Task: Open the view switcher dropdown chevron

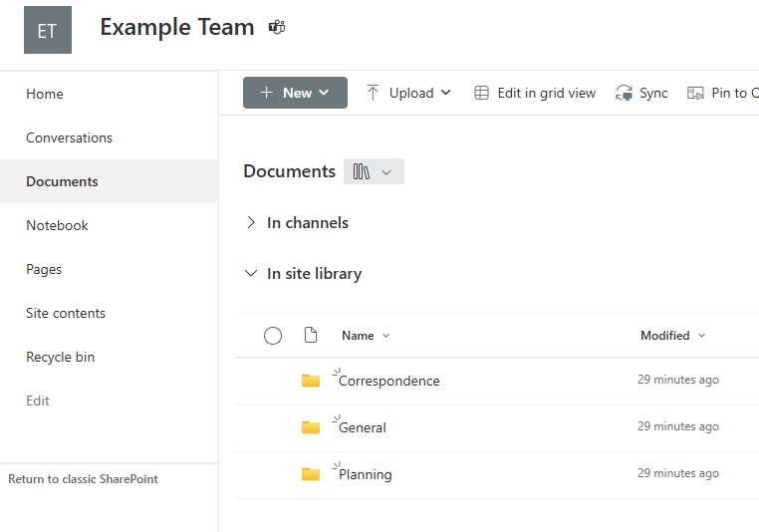Action: pyautogui.click(x=386, y=172)
